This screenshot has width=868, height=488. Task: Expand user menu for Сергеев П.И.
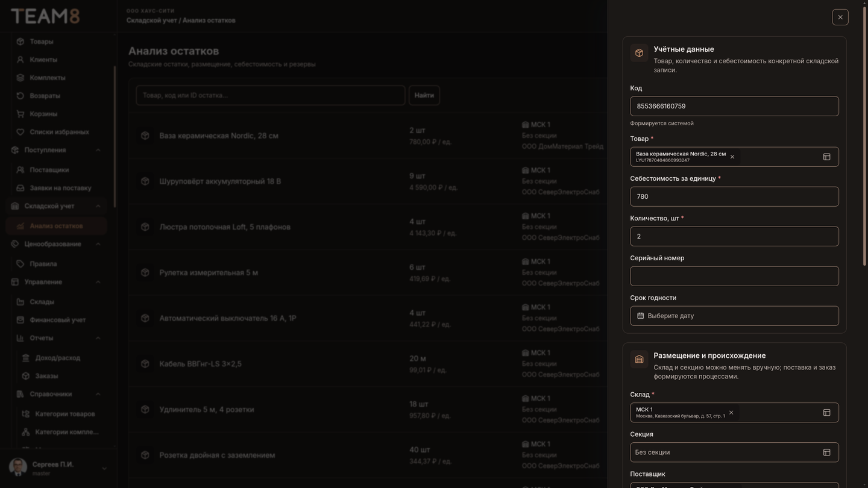(x=104, y=468)
